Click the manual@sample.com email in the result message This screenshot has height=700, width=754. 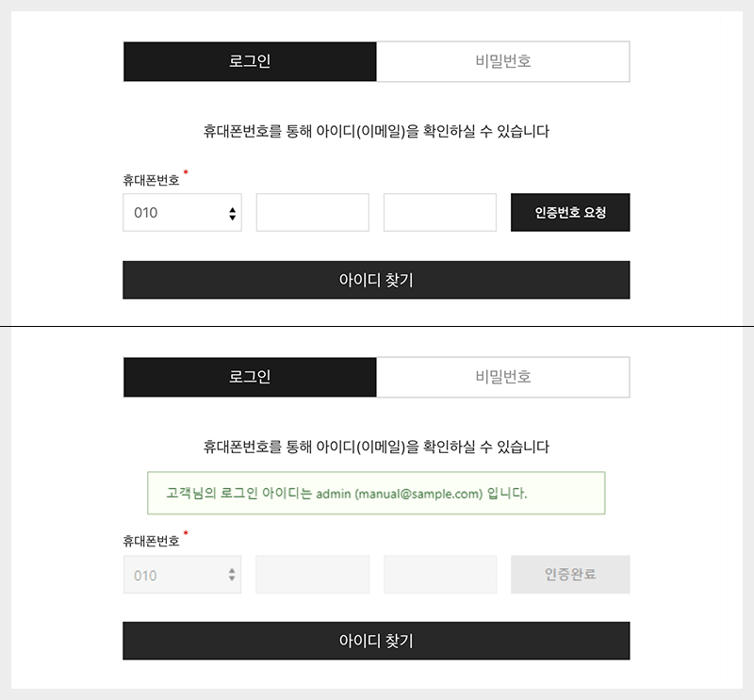(x=418, y=493)
